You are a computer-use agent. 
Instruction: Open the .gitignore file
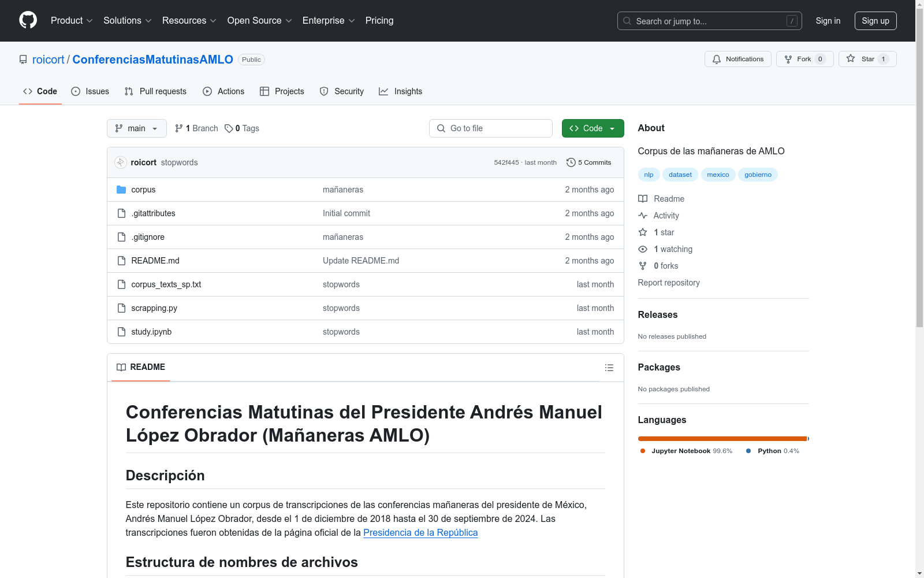(148, 237)
